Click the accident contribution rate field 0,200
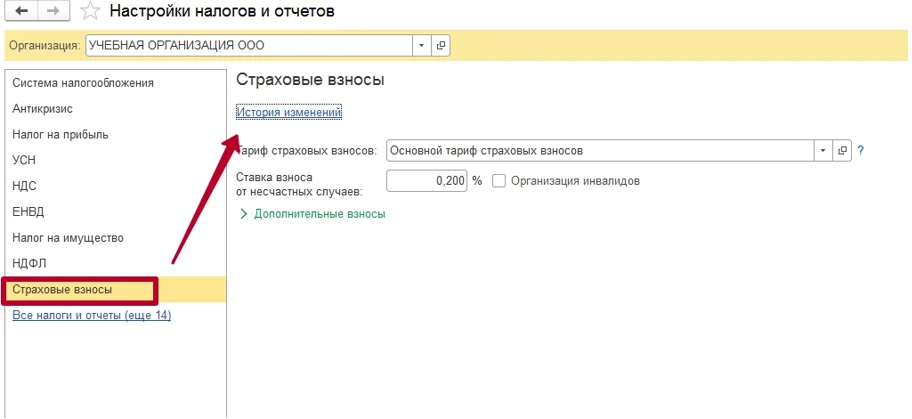Screen dimensions: 912x419 tap(427, 181)
